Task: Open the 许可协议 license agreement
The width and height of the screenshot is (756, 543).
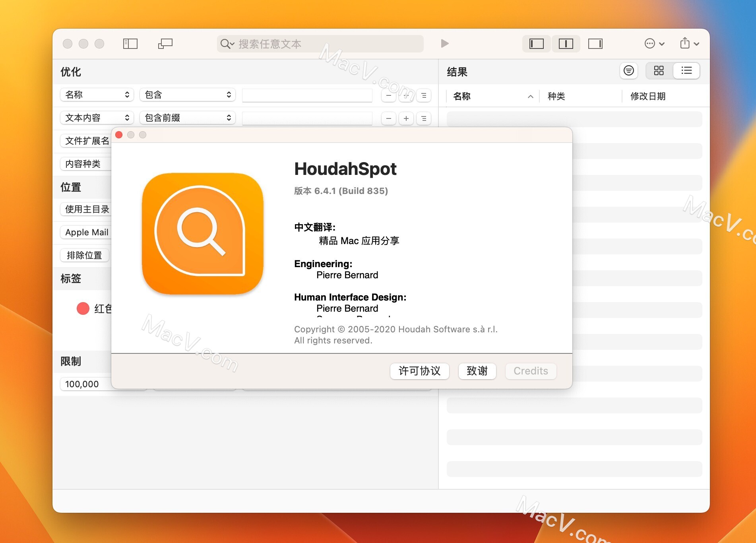Action: (x=420, y=371)
